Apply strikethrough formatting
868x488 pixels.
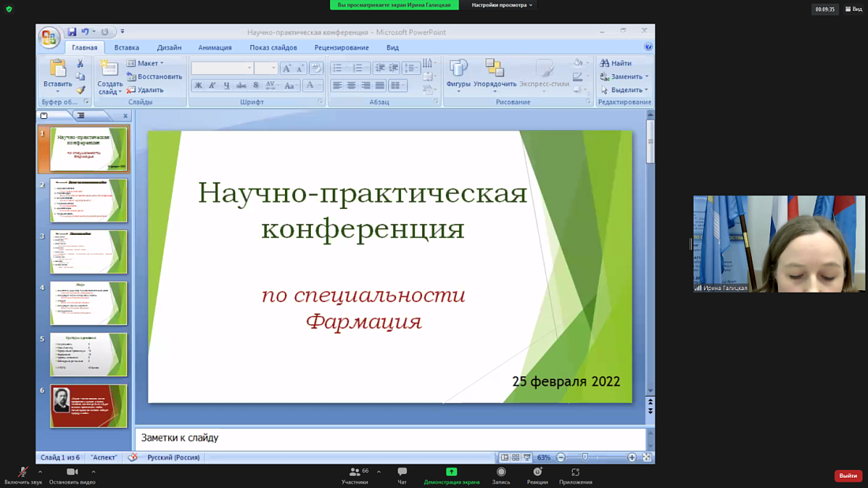click(x=241, y=84)
